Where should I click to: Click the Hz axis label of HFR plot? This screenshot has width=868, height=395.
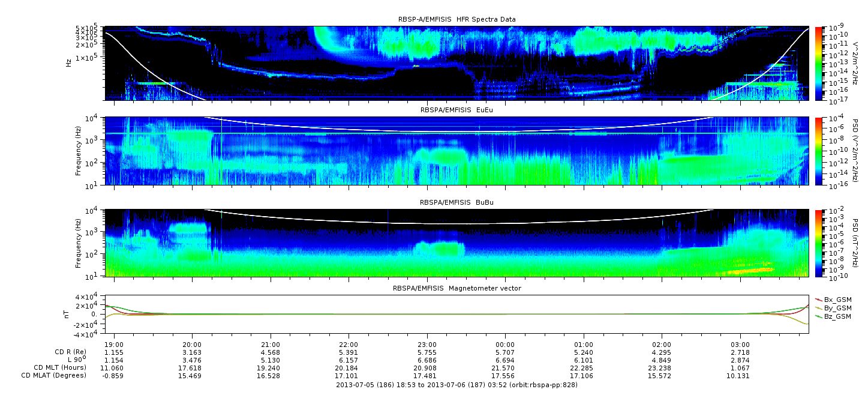coord(70,63)
